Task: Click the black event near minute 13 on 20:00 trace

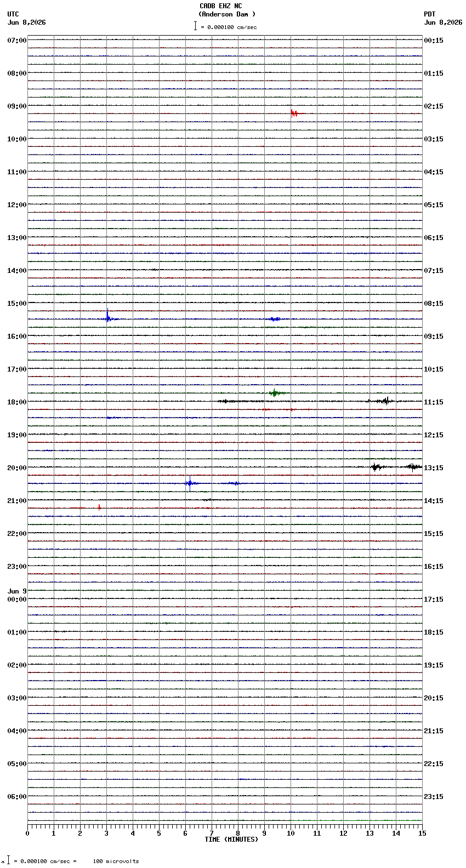Action: [376, 467]
